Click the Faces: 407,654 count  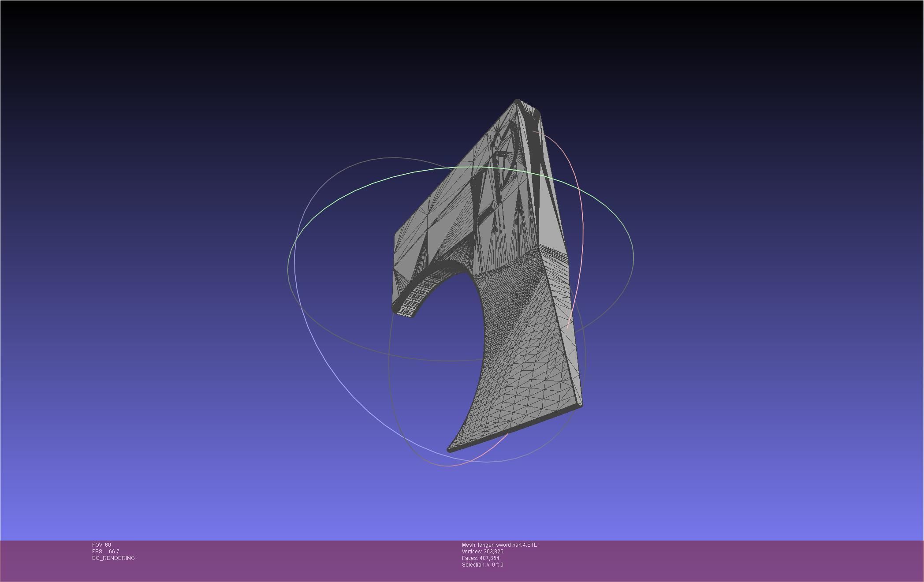(x=481, y=558)
